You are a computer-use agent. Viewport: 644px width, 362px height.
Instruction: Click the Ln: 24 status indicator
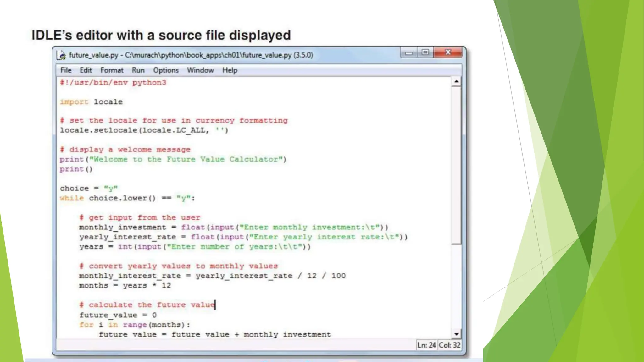426,345
